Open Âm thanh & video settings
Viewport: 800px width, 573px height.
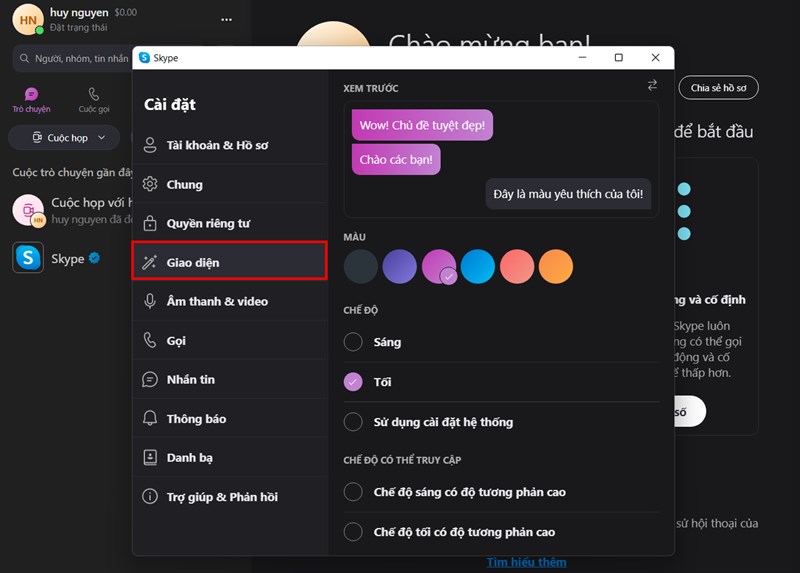(230, 302)
